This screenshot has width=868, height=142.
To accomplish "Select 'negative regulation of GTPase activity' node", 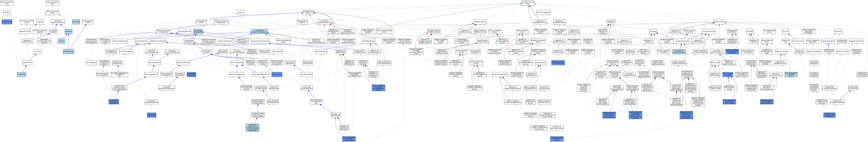I will 558,63.
